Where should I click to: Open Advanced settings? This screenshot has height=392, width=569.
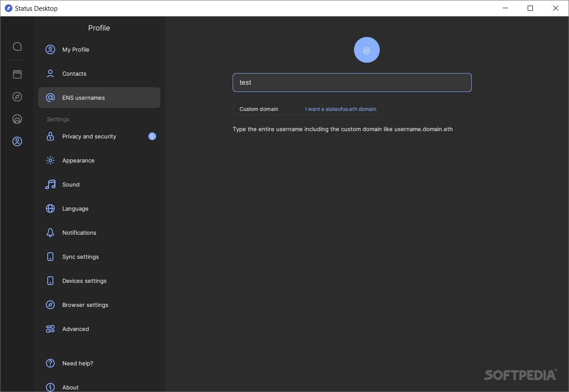99,329
